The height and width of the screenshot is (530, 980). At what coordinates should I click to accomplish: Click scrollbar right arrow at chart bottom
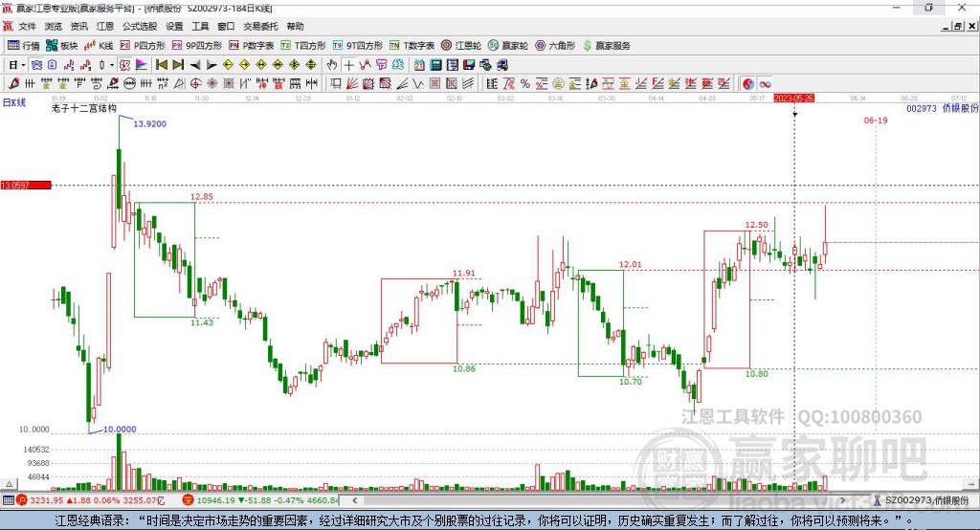pyautogui.click(x=843, y=500)
